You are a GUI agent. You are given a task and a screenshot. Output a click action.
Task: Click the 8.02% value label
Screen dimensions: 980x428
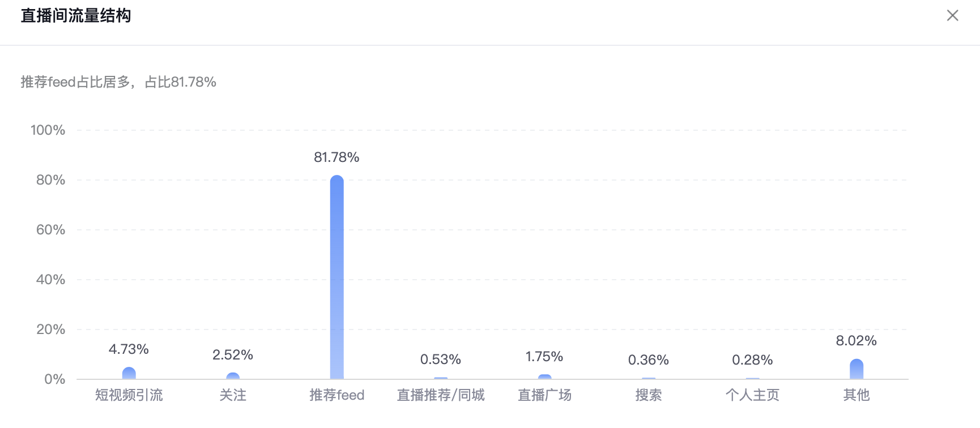856,341
